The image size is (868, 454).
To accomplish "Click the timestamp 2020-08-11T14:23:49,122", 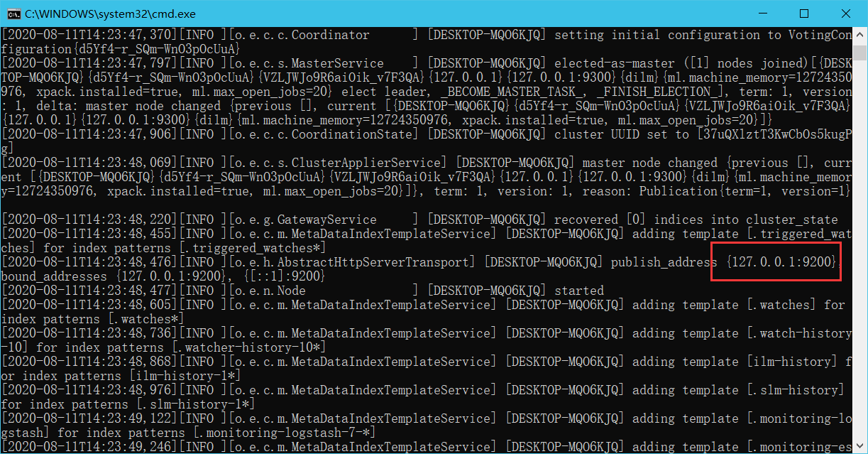I will pos(89,418).
